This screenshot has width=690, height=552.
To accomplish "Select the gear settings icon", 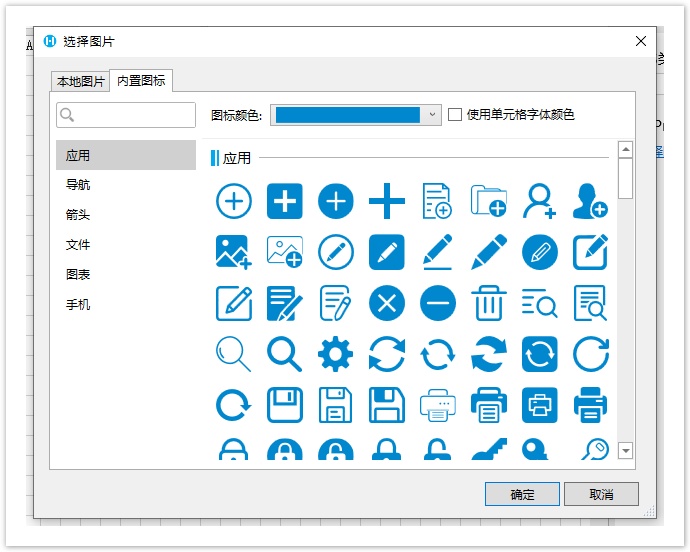I will point(336,353).
